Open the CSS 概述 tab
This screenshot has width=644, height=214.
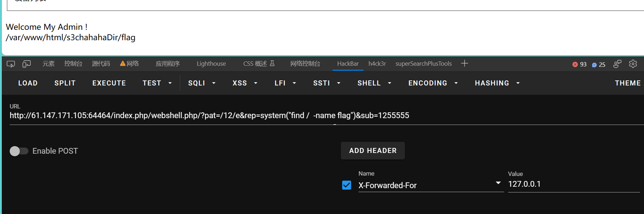(x=255, y=64)
